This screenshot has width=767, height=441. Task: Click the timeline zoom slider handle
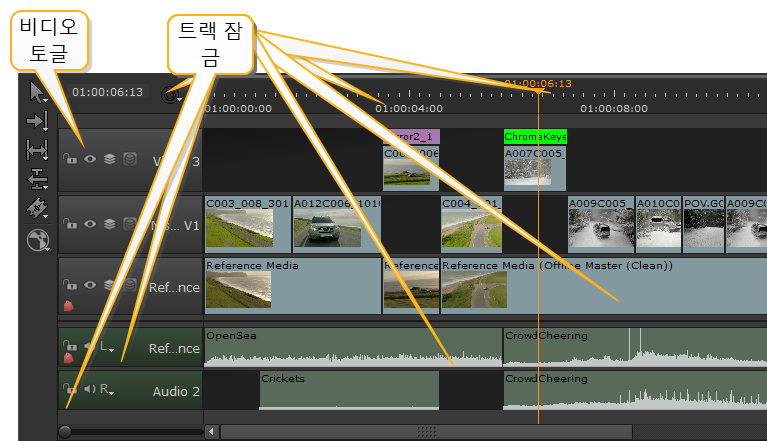65,431
